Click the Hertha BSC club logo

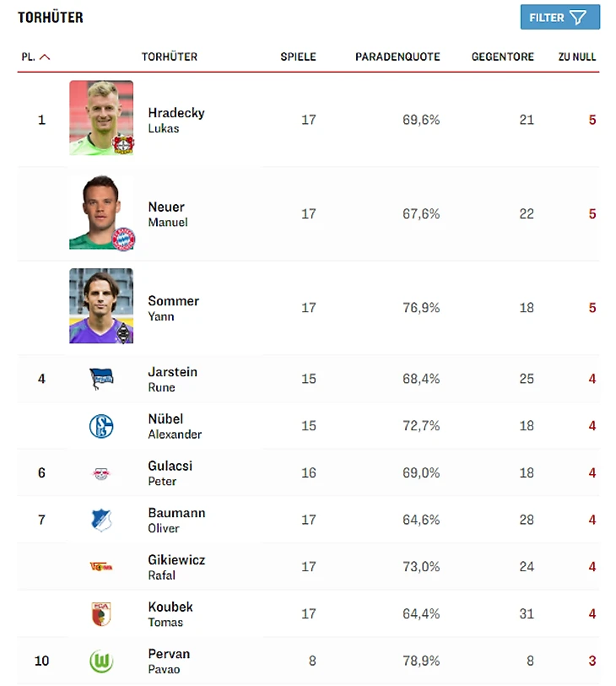101,379
